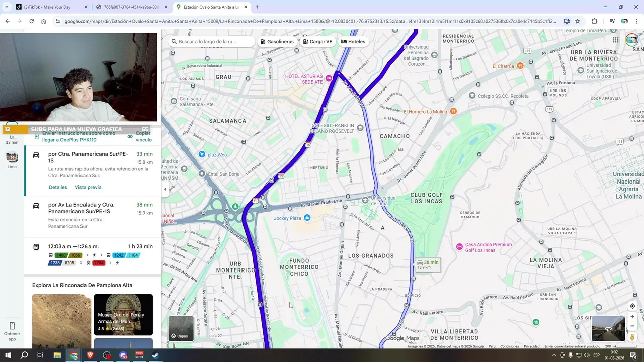Click the Gasolineras filter chip
Screen dimensions: 644x362
click(x=277, y=42)
